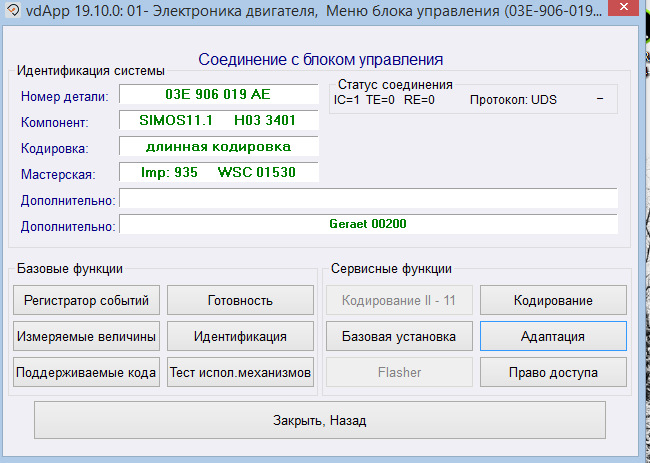Click the Сервисные функции group title
The height and width of the screenshot is (463, 650).
pos(391,269)
